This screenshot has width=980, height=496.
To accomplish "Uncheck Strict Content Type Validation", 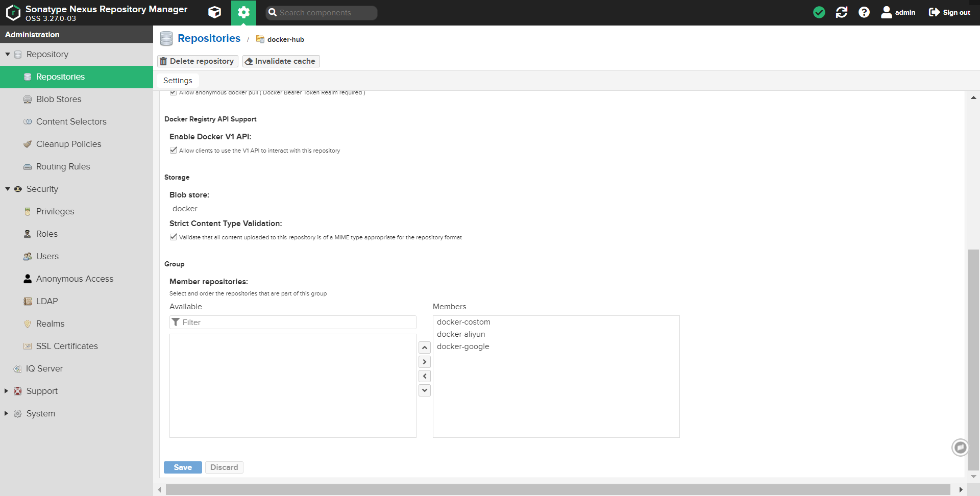I will point(173,237).
